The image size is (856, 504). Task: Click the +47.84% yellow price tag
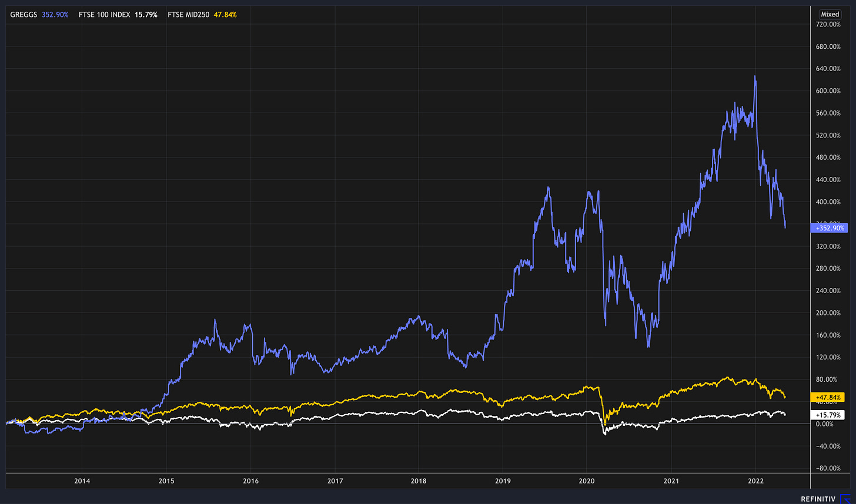tap(827, 397)
